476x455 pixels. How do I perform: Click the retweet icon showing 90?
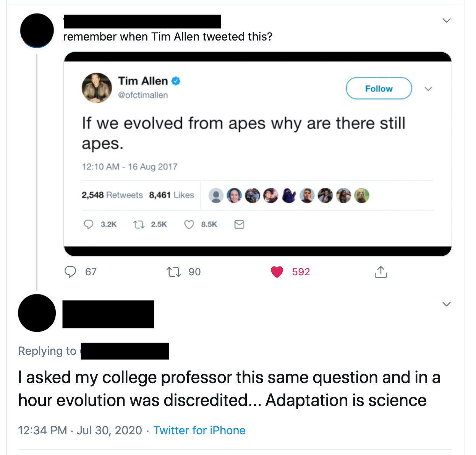point(174,272)
